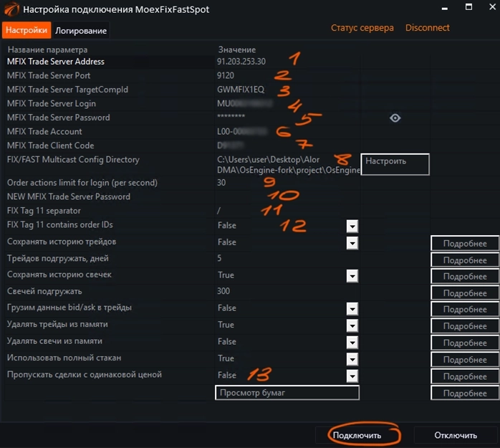The height and width of the screenshot is (448, 500).
Task: Open Подробнее for Сохранять историю свечек
Action: coord(465,277)
